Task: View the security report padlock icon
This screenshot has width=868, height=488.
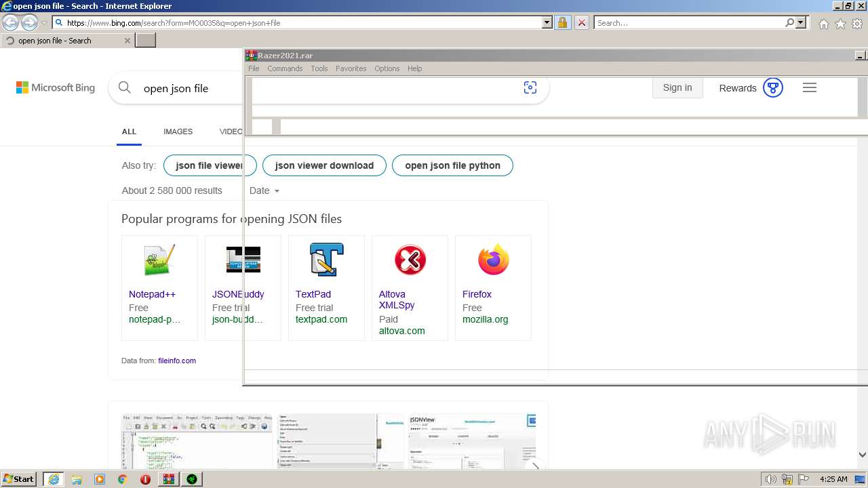Action: click(x=562, y=23)
